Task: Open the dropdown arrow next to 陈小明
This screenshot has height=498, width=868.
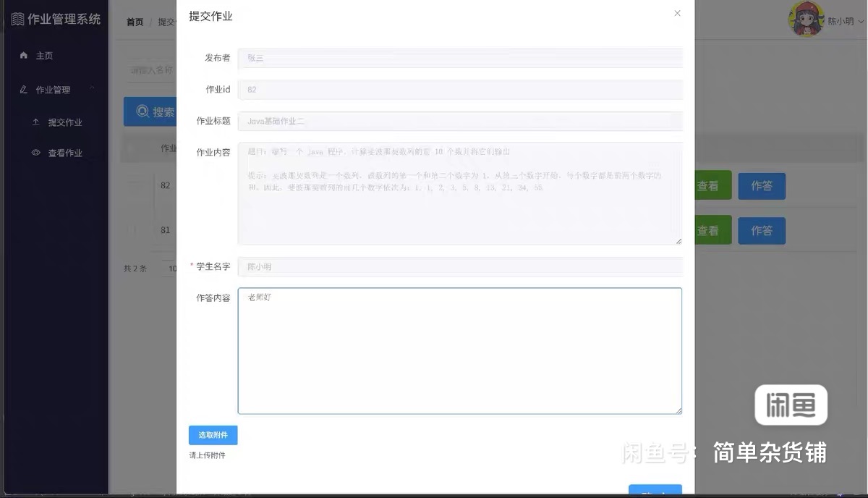Action: coord(861,22)
